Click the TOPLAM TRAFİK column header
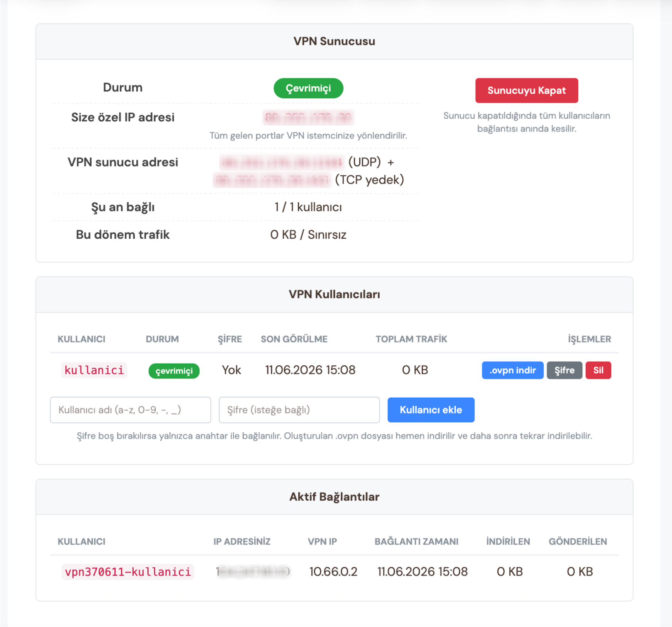The height and width of the screenshot is (627, 672). 411,339
